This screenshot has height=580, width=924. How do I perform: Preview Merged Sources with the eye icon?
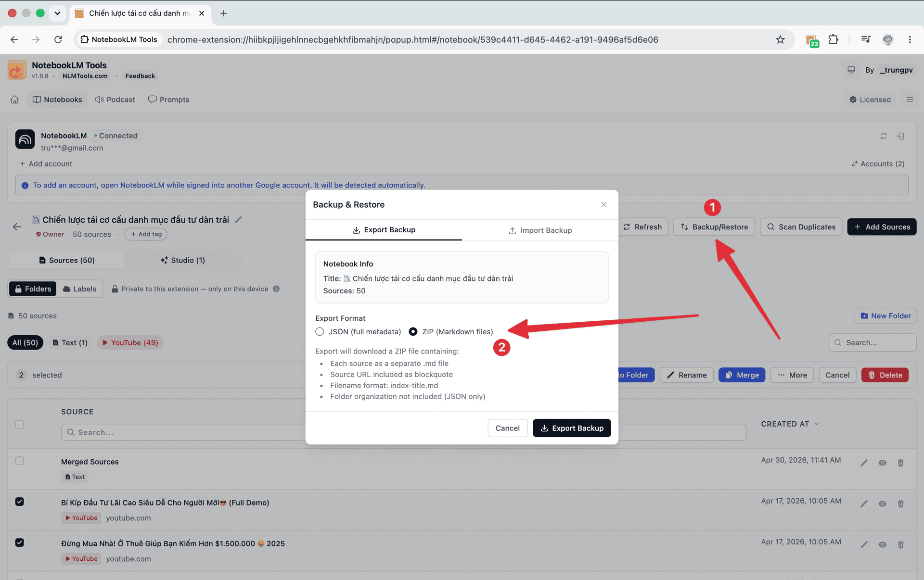click(x=882, y=463)
